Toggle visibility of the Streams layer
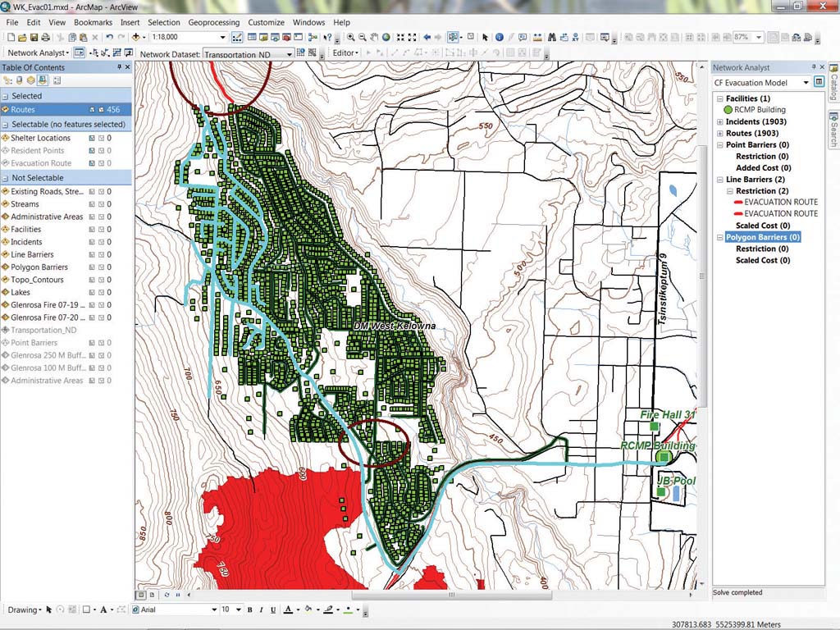840x630 pixels. pyautogui.click(x=6, y=204)
